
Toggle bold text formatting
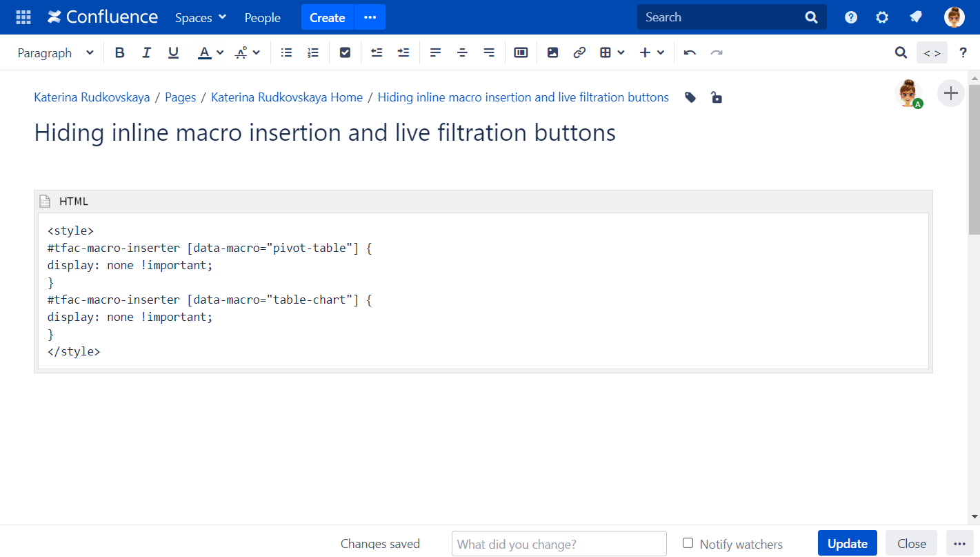click(x=120, y=52)
